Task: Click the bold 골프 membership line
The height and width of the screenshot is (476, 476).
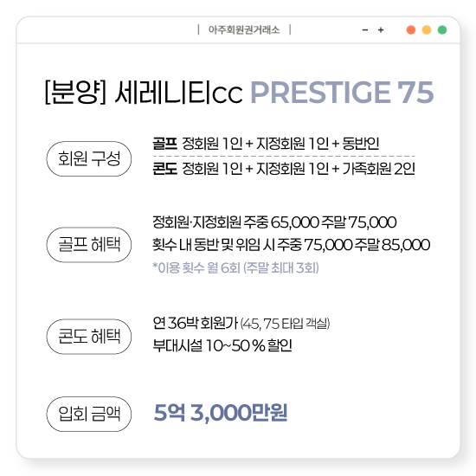Action: click(x=266, y=144)
